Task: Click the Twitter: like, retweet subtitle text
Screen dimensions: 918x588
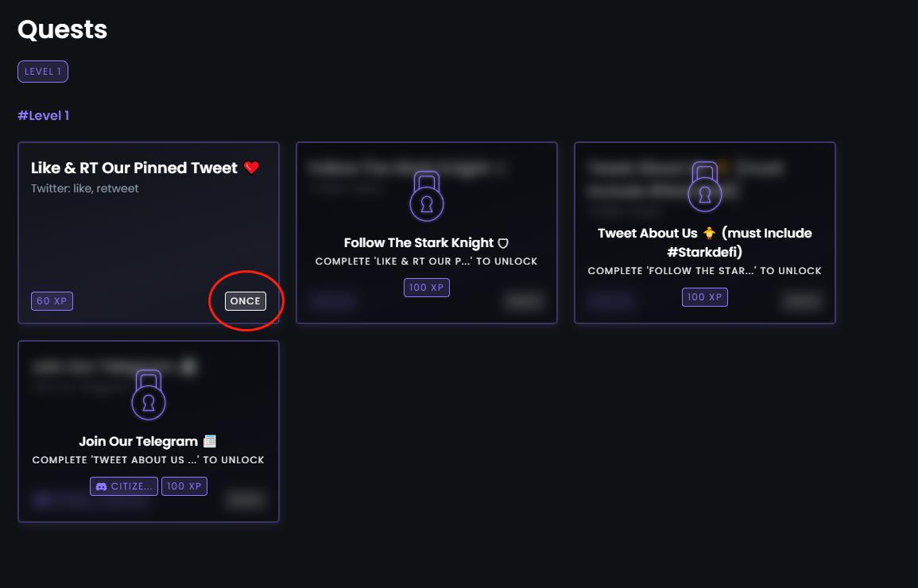Action: [x=85, y=188]
